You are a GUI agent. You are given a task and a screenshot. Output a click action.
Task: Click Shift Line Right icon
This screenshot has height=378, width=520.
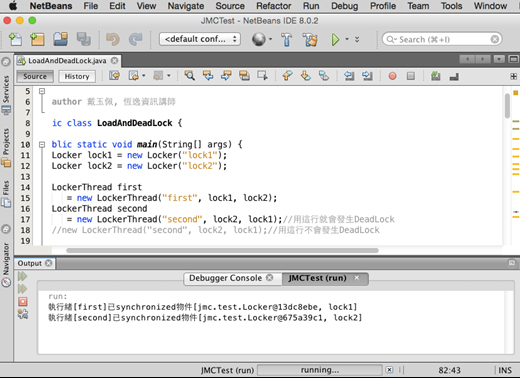click(367, 76)
